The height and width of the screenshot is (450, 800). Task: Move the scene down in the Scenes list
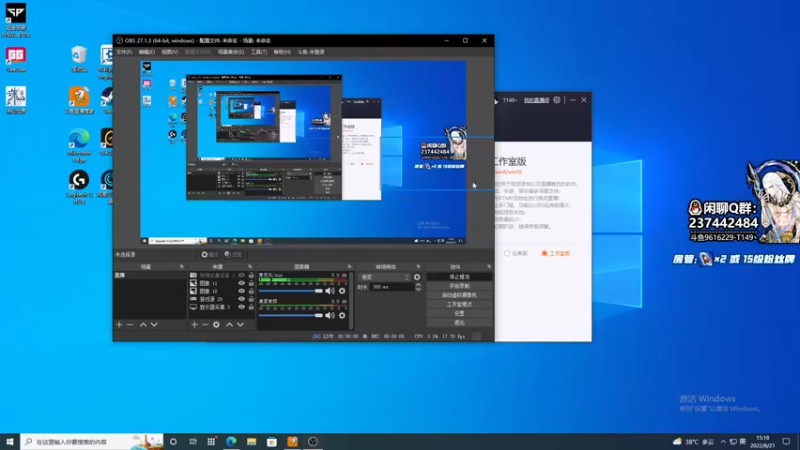tap(154, 324)
